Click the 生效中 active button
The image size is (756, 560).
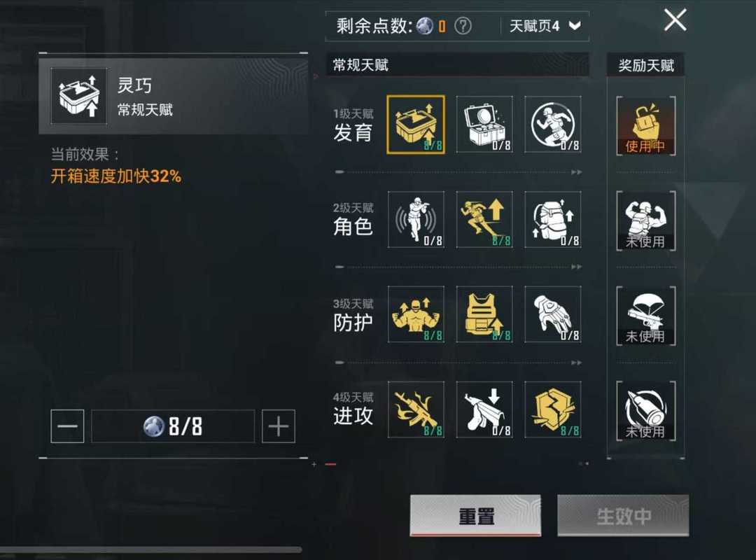point(623,516)
